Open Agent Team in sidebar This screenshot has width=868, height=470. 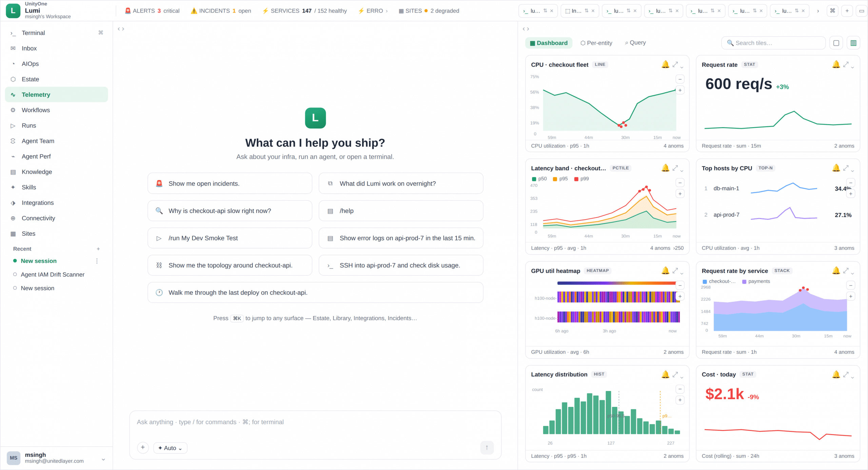[56, 141]
